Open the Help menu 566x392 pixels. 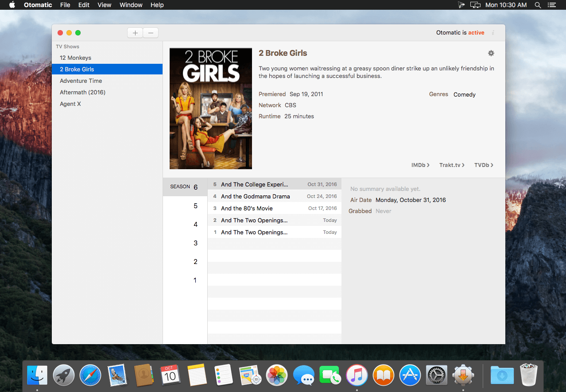[157, 5]
